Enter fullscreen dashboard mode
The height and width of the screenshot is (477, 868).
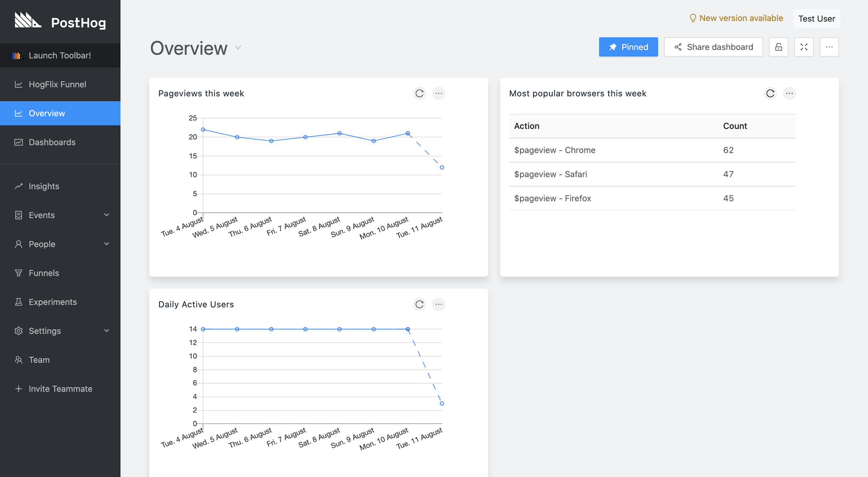point(804,47)
